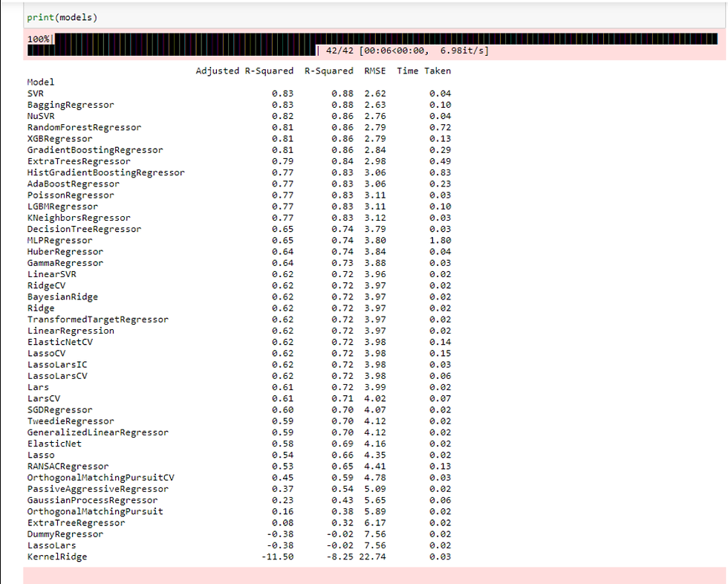
Task: Select the GaussianProcessRegressor row name
Action: pyautogui.click(x=92, y=500)
